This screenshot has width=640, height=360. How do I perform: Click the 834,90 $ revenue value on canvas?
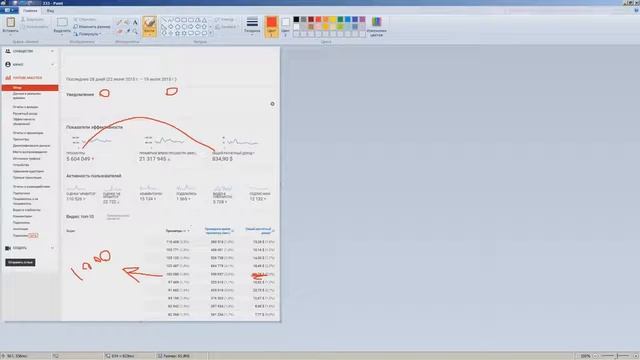point(222,159)
